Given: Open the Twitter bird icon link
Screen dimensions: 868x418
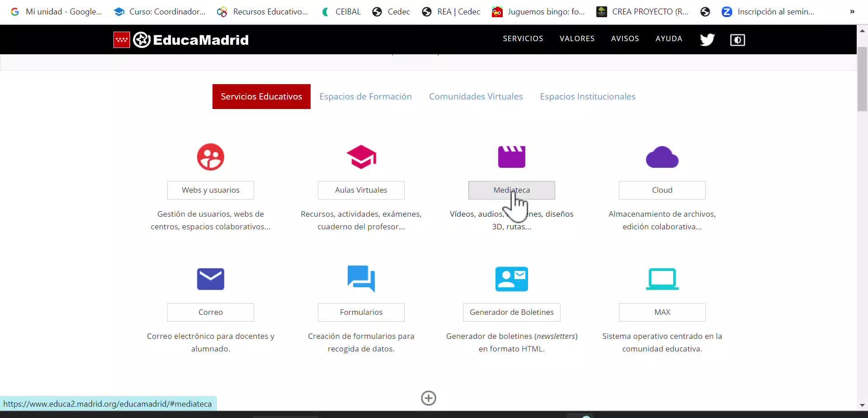Looking at the screenshot, I should click(x=707, y=40).
